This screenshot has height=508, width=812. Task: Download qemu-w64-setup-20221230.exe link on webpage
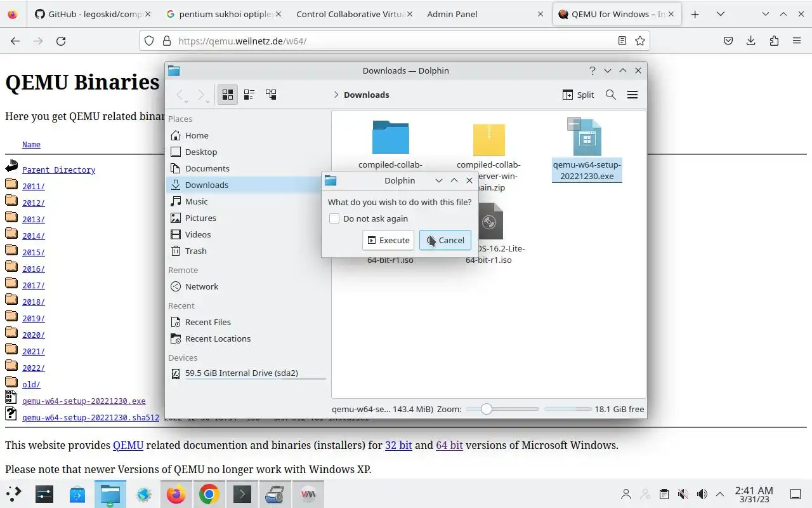tap(84, 401)
